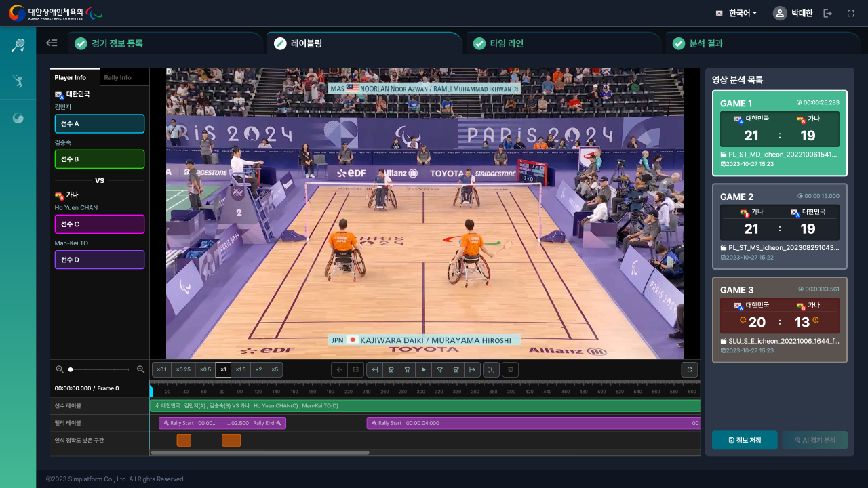Click the 정보 저장 button
Image resolution: width=868 pixels, height=488 pixels.
(x=745, y=440)
